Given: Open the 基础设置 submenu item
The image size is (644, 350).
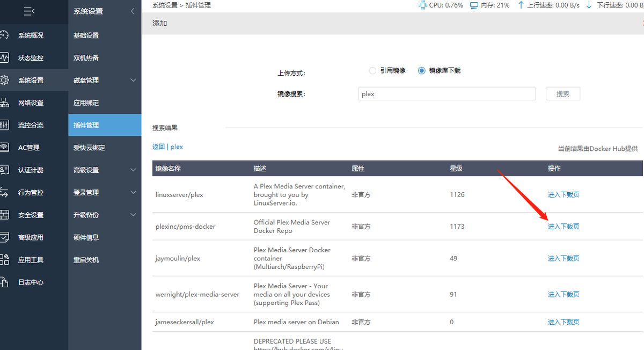Looking at the screenshot, I should coord(86,35).
